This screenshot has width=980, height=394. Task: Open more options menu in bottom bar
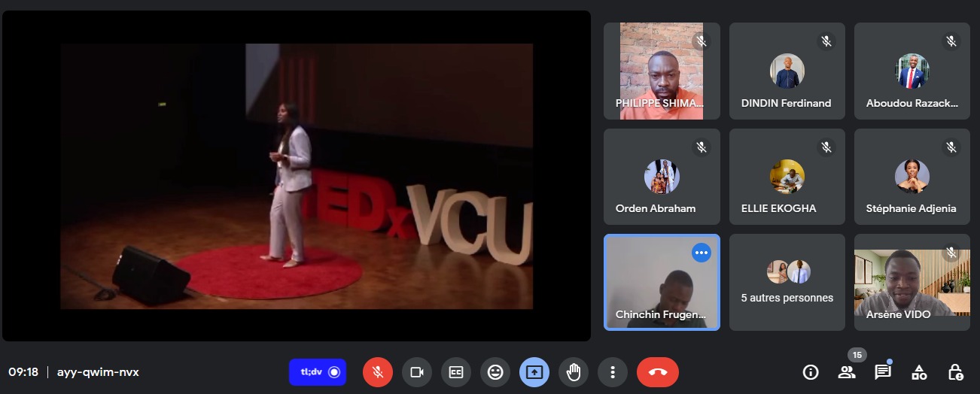[613, 371]
